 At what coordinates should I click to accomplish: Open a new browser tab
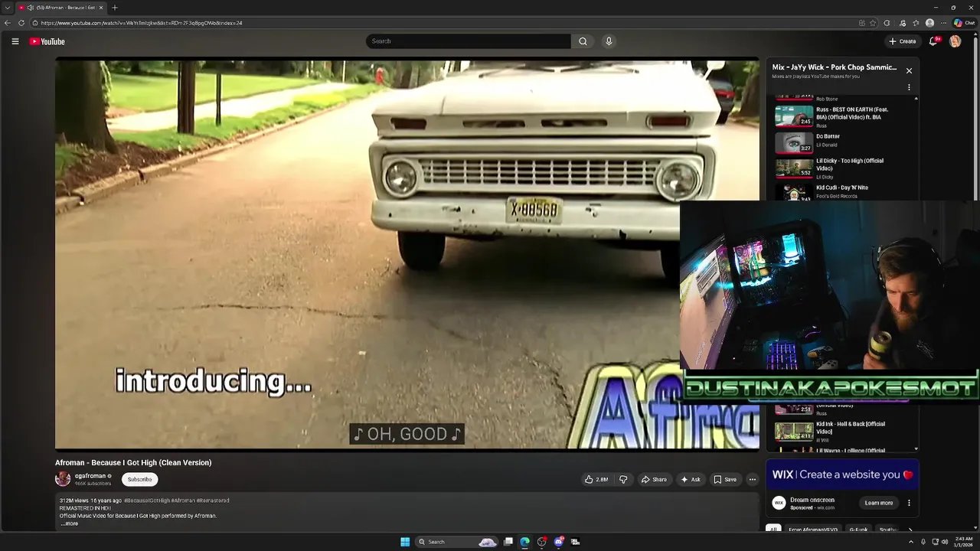coord(115,8)
